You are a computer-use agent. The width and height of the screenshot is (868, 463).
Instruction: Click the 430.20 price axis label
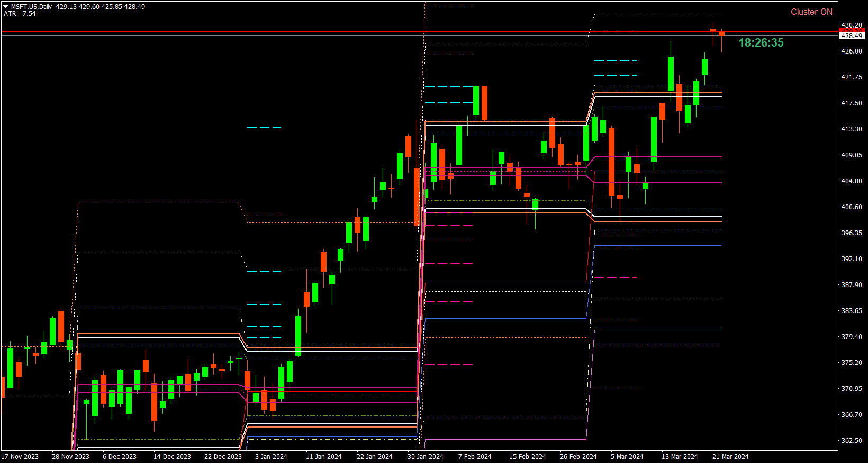coord(852,25)
